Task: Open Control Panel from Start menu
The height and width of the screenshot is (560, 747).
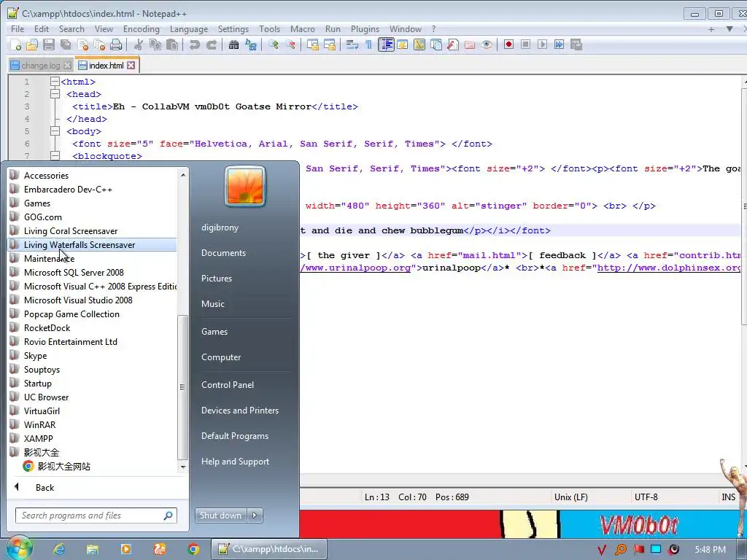Action: [228, 385]
